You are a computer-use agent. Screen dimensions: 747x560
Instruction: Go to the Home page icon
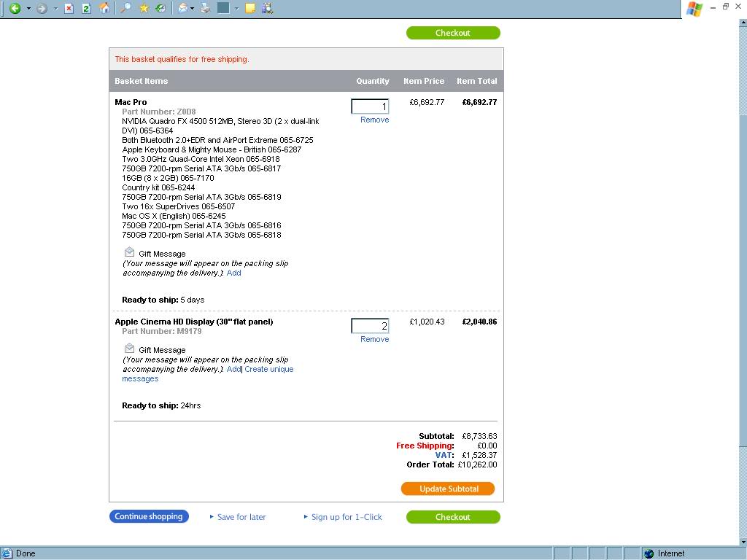point(104,8)
